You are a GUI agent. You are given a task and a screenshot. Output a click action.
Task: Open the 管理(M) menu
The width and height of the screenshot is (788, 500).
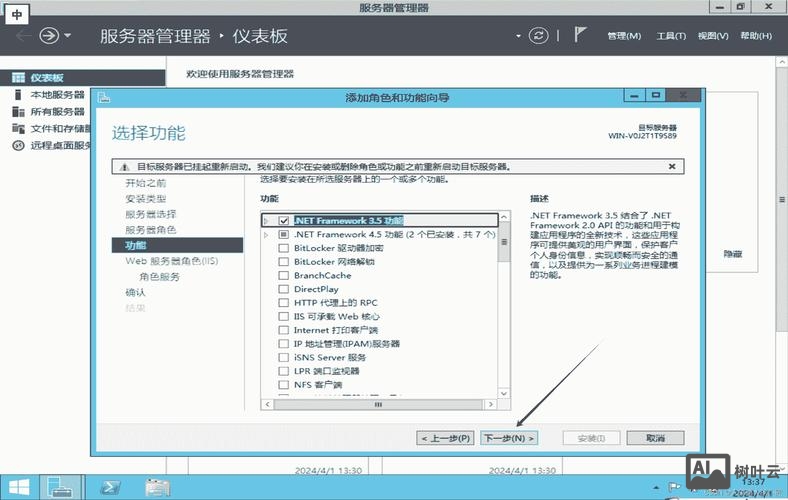[x=624, y=36]
